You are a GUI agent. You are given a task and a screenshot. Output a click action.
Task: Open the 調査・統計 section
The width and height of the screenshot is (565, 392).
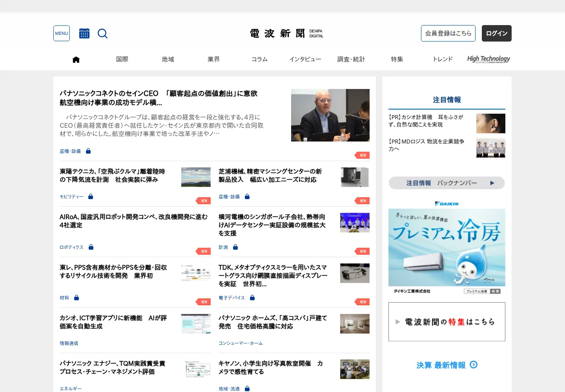(351, 59)
